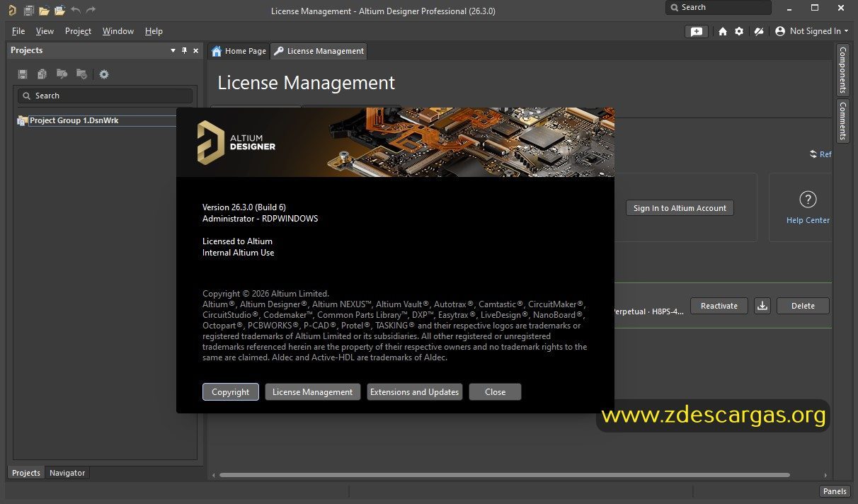Open the Components side panel tab

(x=842, y=71)
